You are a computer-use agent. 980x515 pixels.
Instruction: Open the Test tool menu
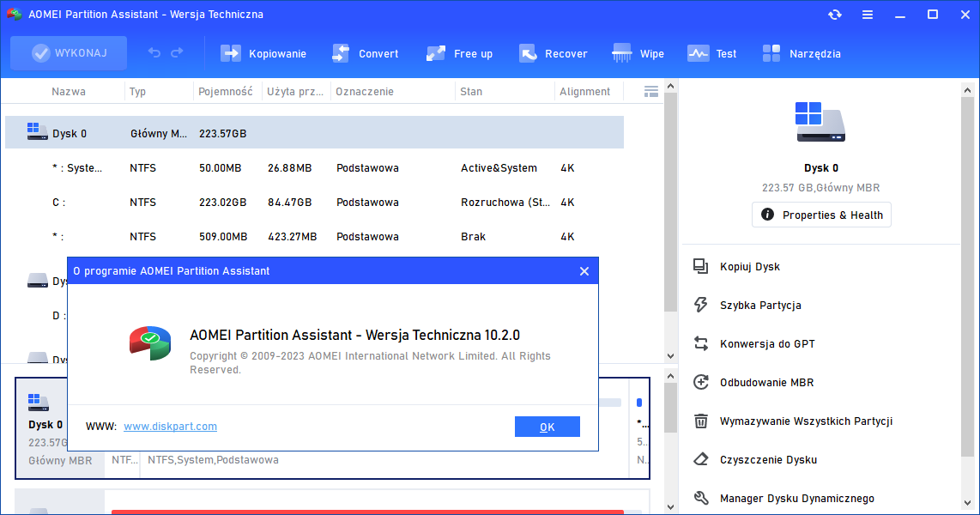pyautogui.click(x=712, y=54)
